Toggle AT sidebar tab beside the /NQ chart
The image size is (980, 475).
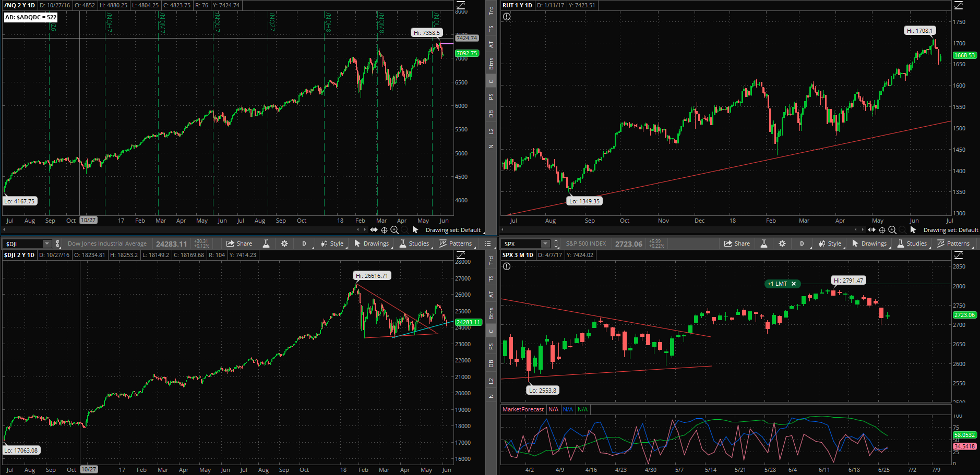click(x=491, y=45)
